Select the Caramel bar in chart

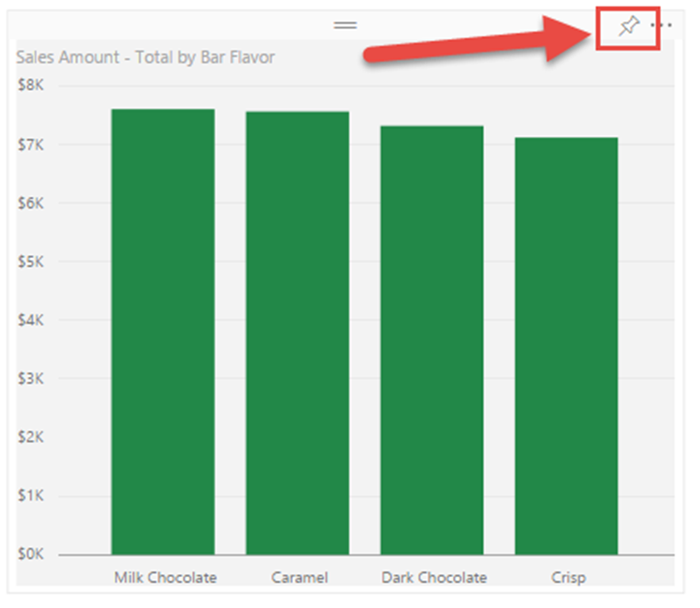pos(297,332)
